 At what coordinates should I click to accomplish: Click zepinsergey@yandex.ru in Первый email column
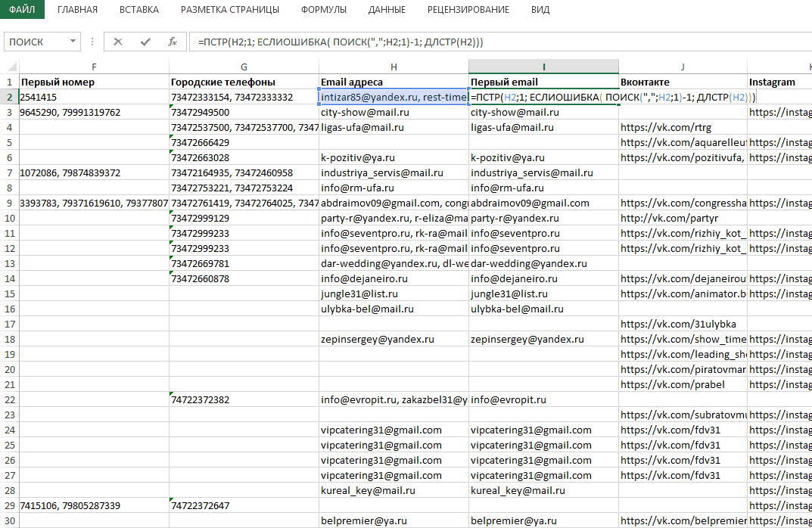544,339
